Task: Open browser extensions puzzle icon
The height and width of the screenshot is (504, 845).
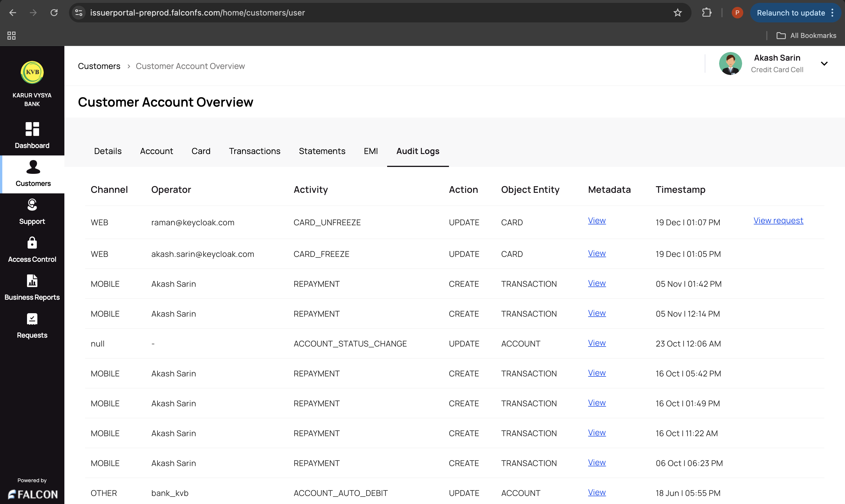Action: (x=706, y=13)
